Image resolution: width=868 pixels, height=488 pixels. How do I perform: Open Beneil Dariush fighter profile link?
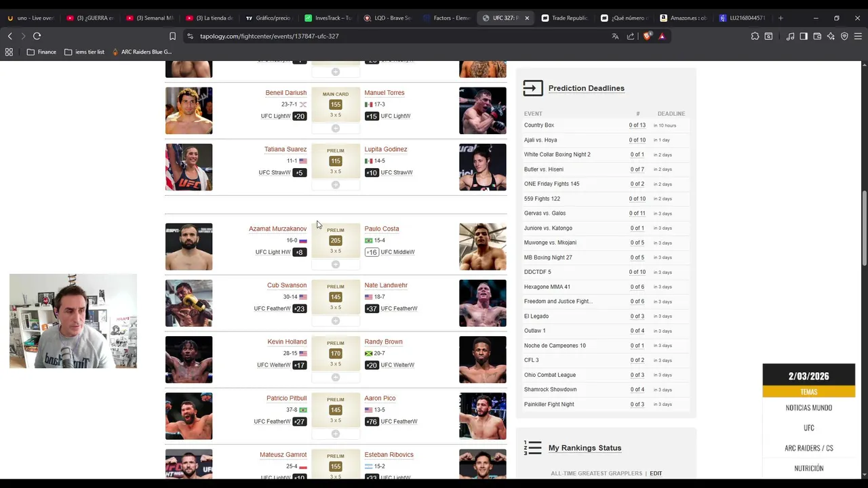pos(285,93)
